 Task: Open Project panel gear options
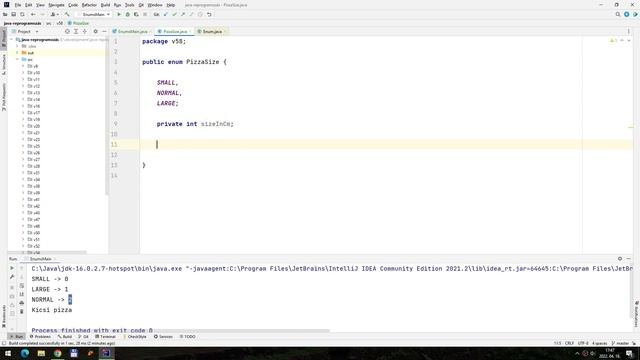[96, 31]
